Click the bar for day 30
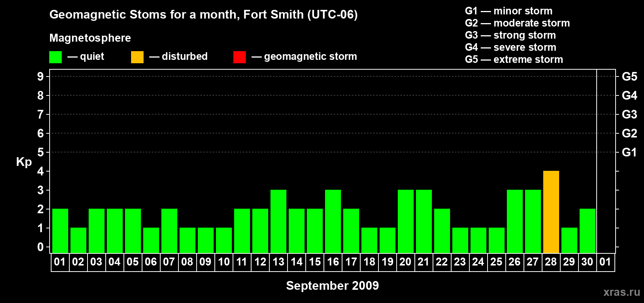This screenshot has height=303, width=644. (587, 231)
